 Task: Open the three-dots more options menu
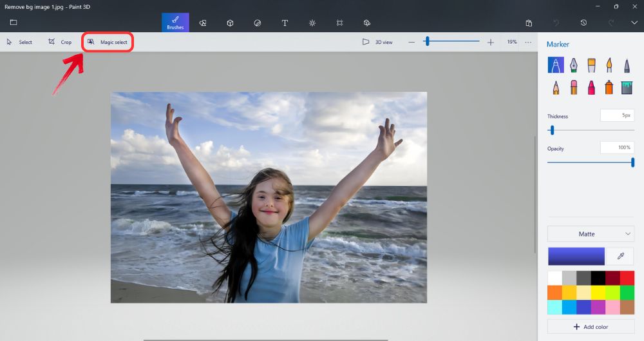point(528,42)
